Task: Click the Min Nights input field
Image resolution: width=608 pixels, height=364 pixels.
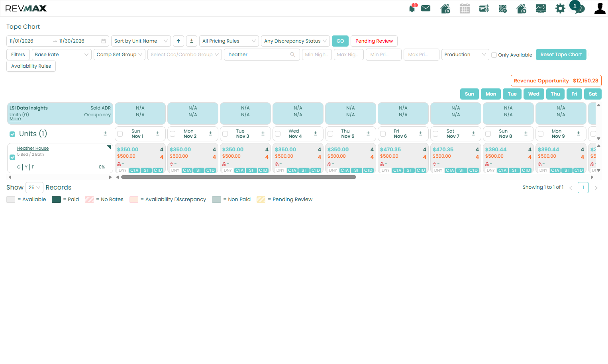Action: point(317,55)
